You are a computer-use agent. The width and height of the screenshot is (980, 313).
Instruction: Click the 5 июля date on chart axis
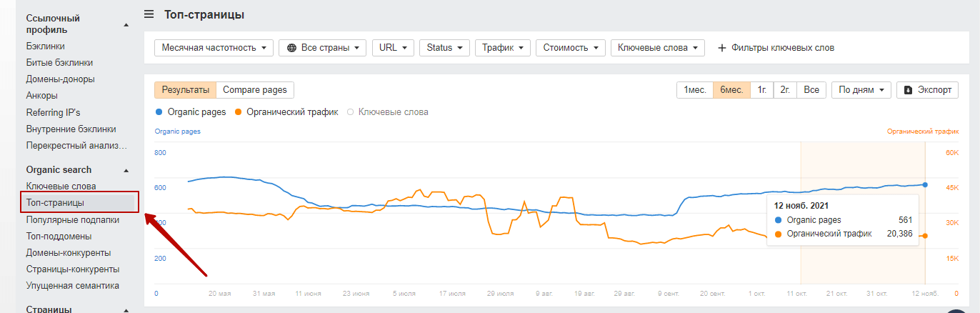pos(404,294)
